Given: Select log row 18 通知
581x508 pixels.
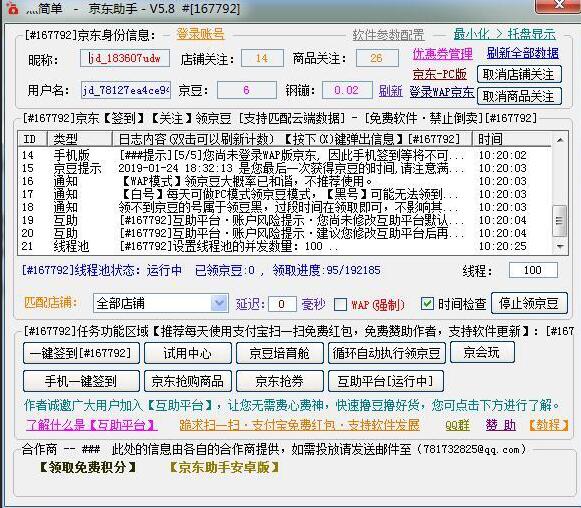Looking at the screenshot, I should point(285,207).
